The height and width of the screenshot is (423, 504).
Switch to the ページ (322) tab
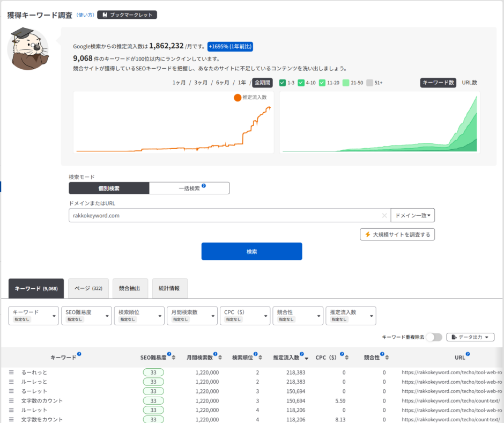[x=88, y=288]
